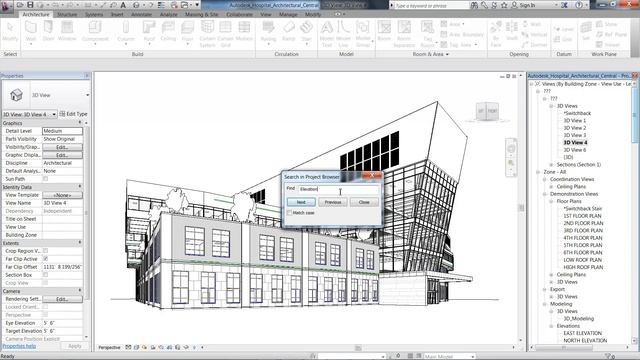
Task: Click the ViewCube in the 3D view
Action: pos(487,111)
